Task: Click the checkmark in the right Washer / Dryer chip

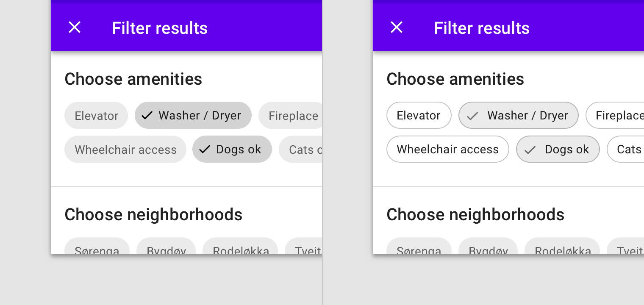Action: click(x=472, y=115)
